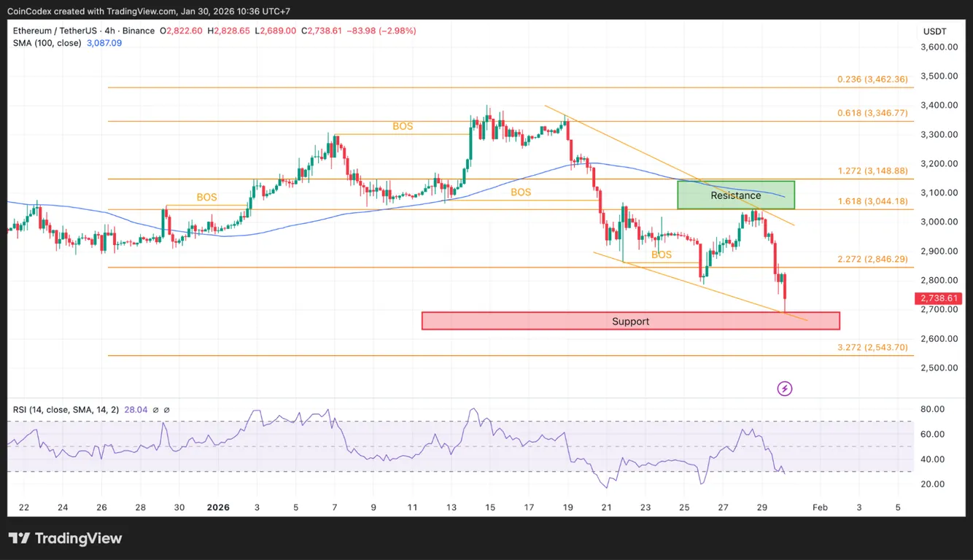Click the purple lightning bolt event icon
The height and width of the screenshot is (560, 973).
(785, 389)
